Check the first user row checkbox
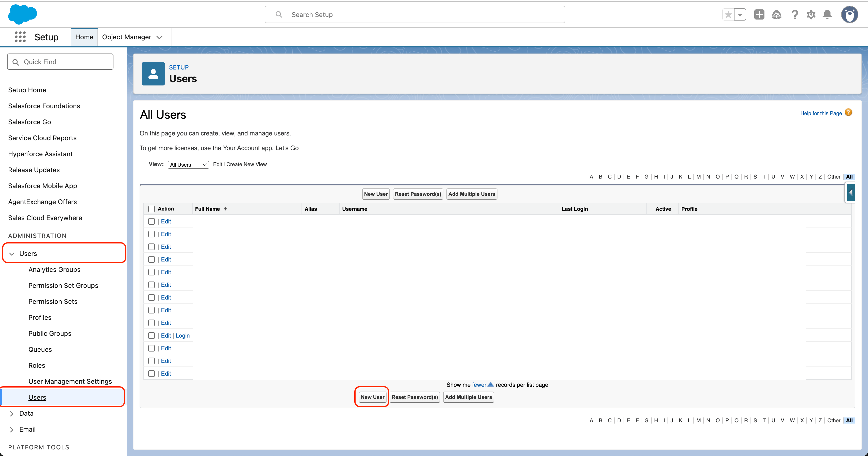The width and height of the screenshot is (868, 456). point(152,221)
